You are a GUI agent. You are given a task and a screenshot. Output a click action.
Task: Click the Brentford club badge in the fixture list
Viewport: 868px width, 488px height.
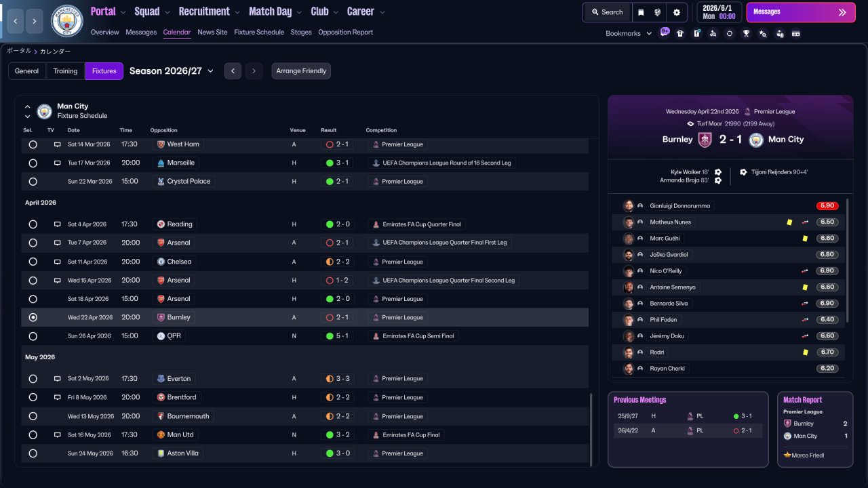click(x=161, y=397)
